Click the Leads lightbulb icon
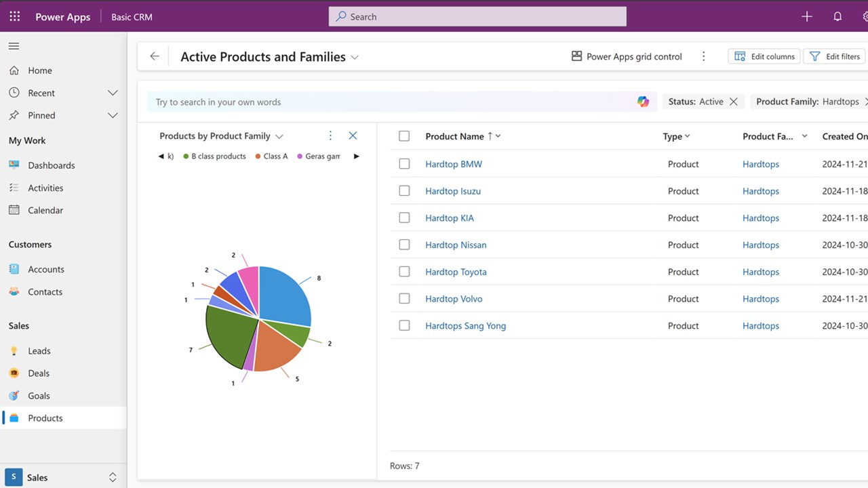 tap(14, 351)
